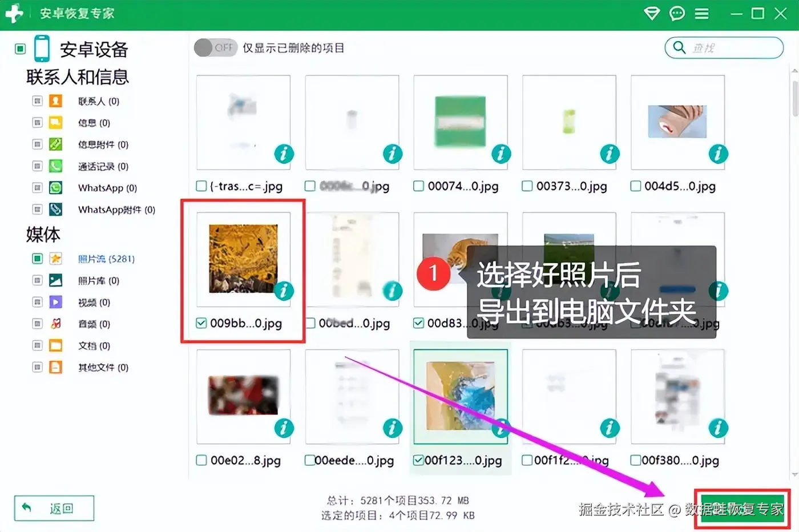Select the 信息 messages category icon

tap(55, 123)
